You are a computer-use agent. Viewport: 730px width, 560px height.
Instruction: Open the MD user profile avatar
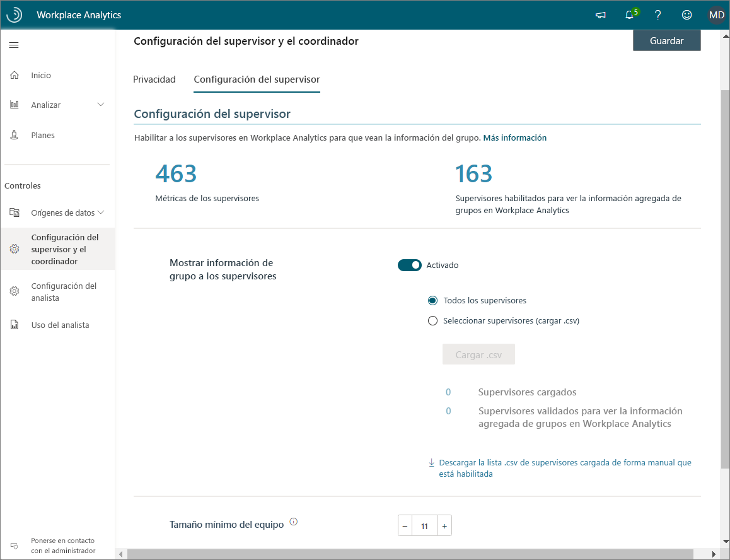click(x=717, y=15)
